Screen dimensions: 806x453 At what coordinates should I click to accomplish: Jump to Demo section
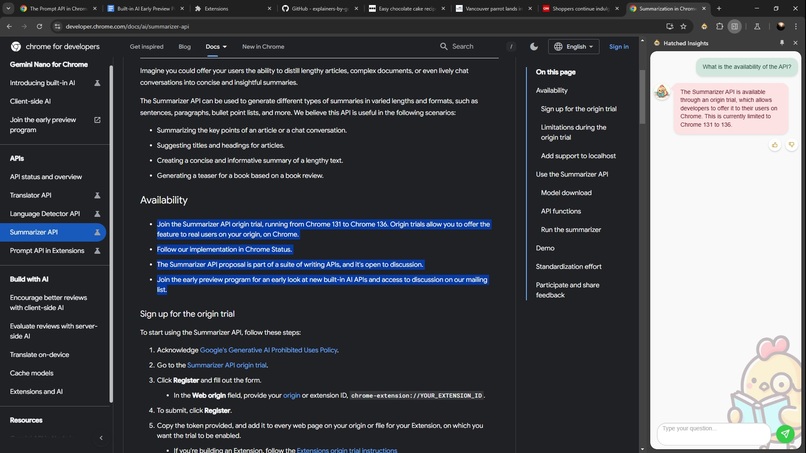tap(545, 248)
